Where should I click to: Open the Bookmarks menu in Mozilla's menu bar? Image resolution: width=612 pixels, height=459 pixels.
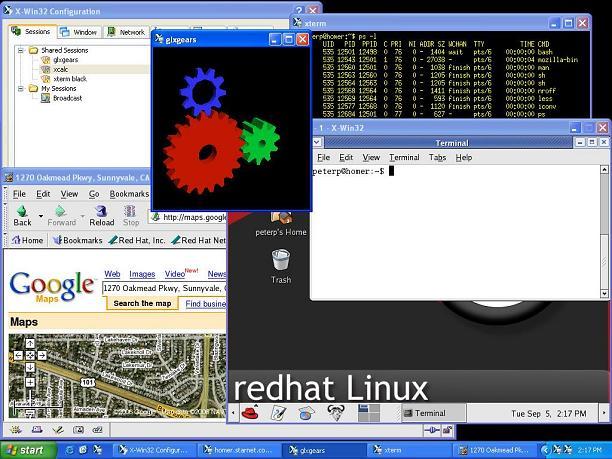(x=129, y=194)
